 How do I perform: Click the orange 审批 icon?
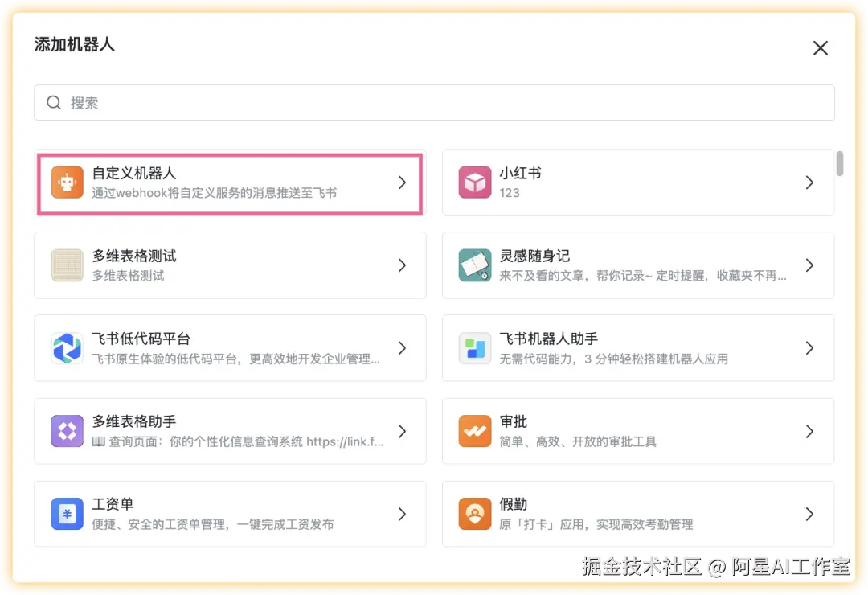coord(474,431)
